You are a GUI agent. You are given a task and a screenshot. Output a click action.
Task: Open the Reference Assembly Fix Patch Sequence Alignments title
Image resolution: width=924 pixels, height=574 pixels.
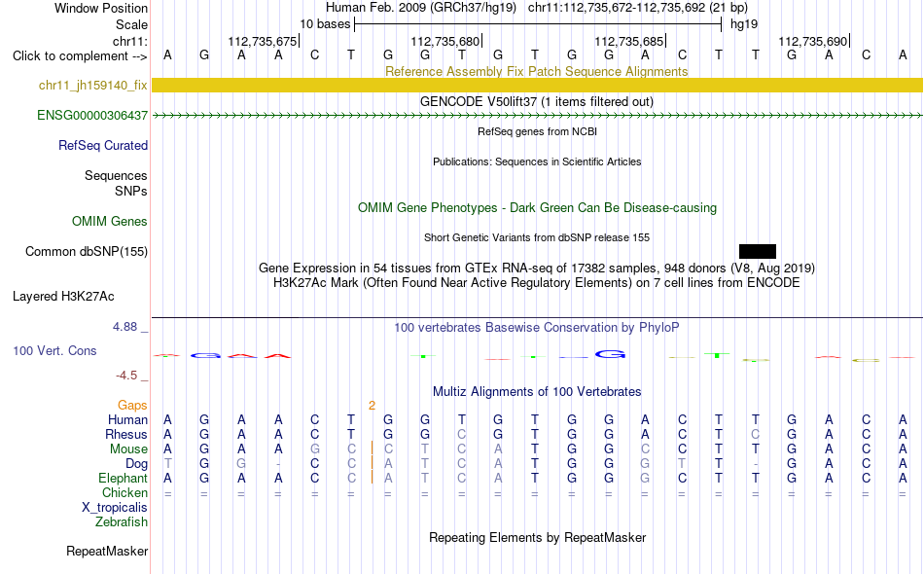pyautogui.click(x=536, y=71)
